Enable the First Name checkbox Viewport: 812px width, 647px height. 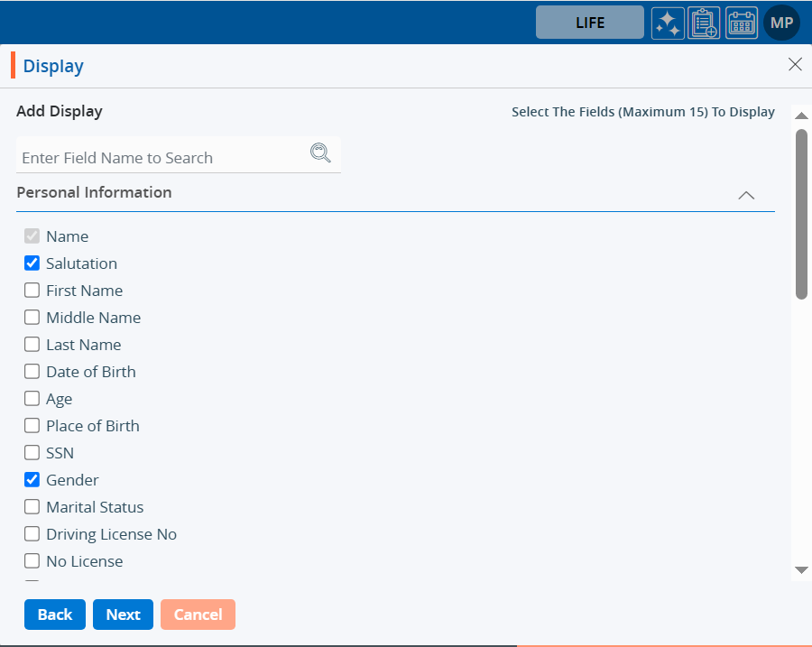(32, 291)
